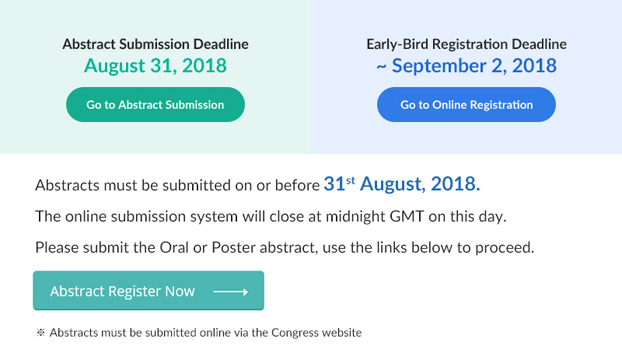
Task: Click the arrow icon in Abstract Register Now
Action: 230,292
